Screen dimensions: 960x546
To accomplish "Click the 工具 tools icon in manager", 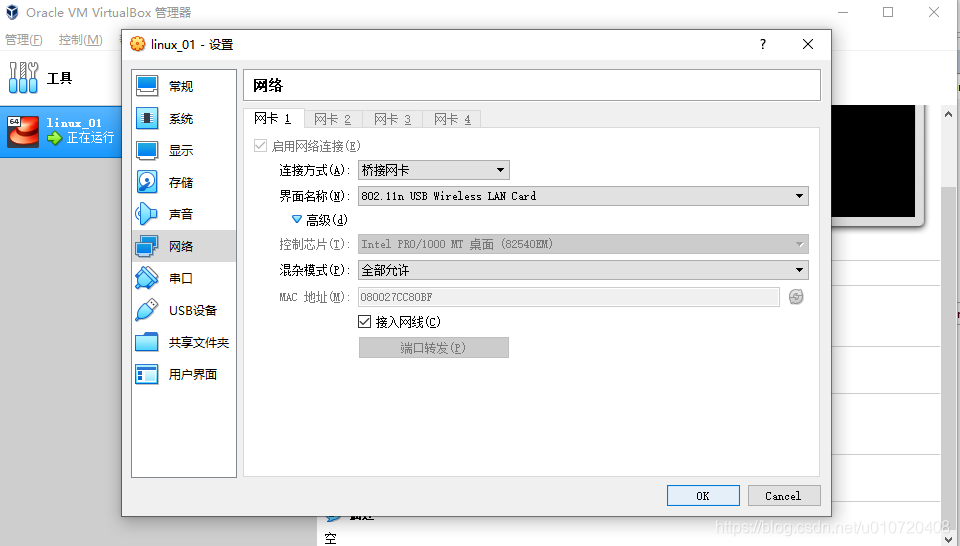I will point(23,78).
